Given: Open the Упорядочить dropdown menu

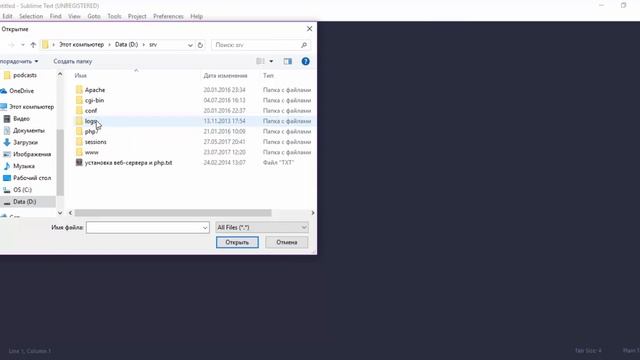Looking at the screenshot, I should coord(19,61).
